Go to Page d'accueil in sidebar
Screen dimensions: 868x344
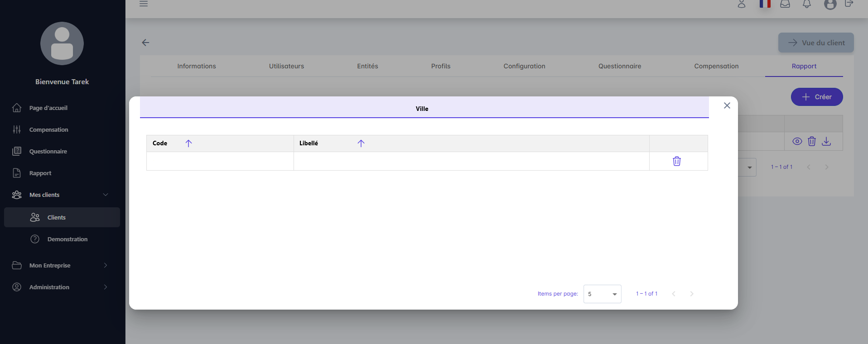click(x=48, y=108)
